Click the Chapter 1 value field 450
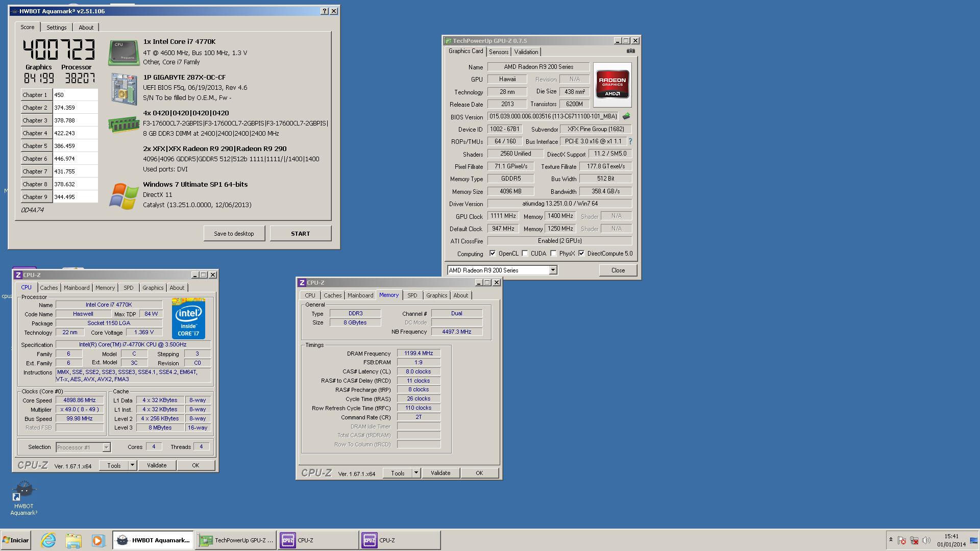 click(x=75, y=95)
